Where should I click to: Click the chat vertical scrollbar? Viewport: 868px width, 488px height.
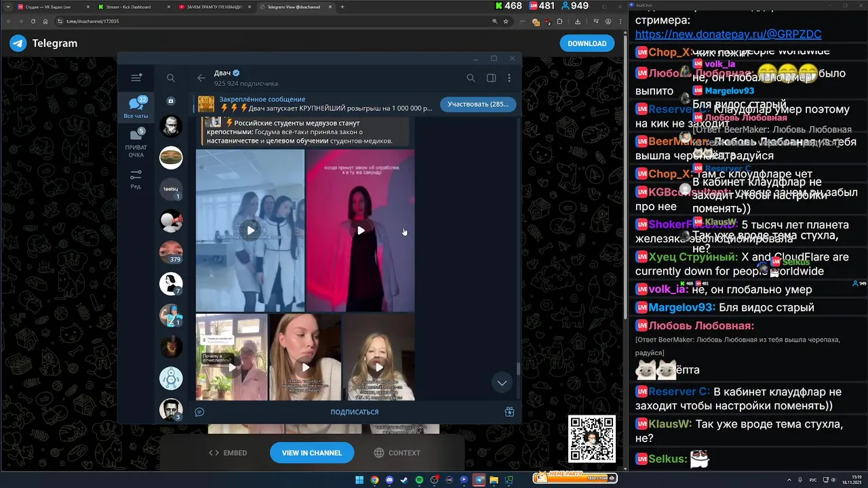tap(519, 369)
